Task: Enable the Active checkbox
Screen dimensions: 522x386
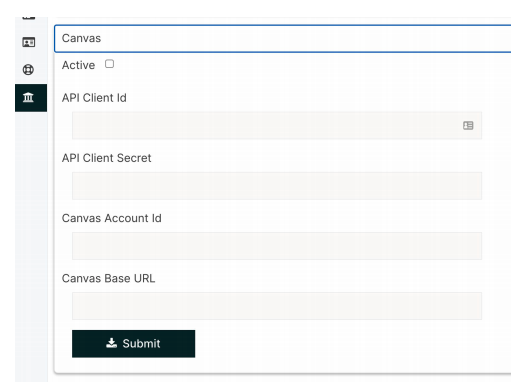Action: pyautogui.click(x=109, y=64)
